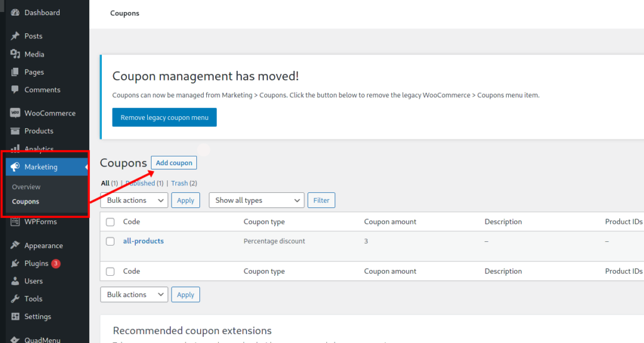The width and height of the screenshot is (644, 343).
Task: Open the Products menu item
Action: coord(38,131)
